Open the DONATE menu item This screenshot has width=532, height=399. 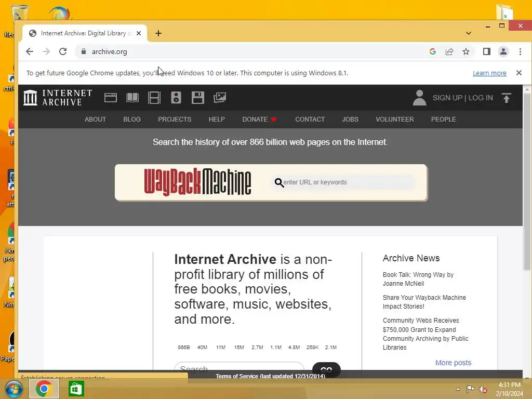[x=260, y=119]
